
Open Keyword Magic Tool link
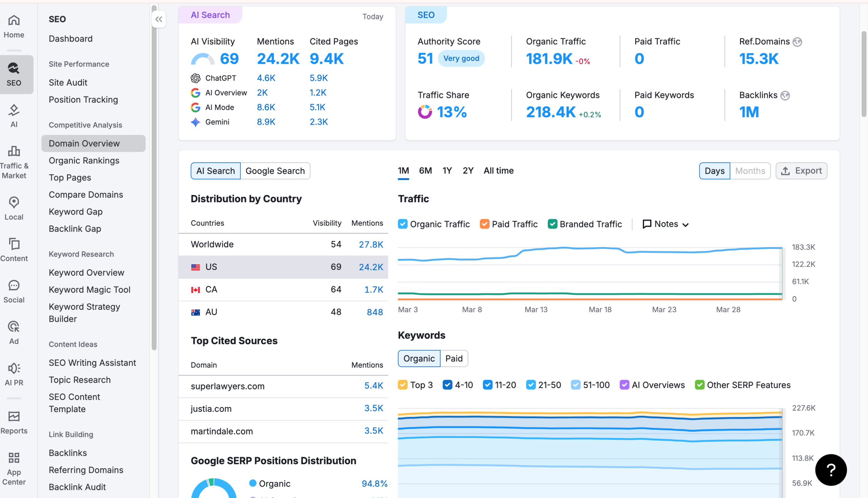coord(89,290)
